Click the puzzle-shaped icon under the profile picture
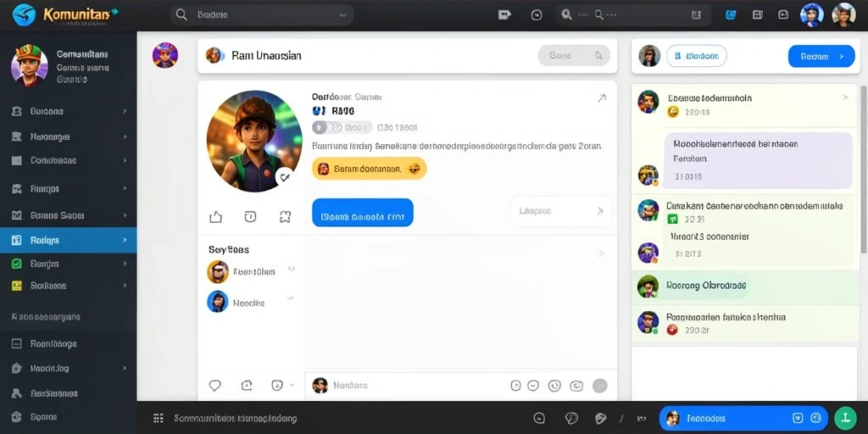The image size is (868, 434). [285, 216]
